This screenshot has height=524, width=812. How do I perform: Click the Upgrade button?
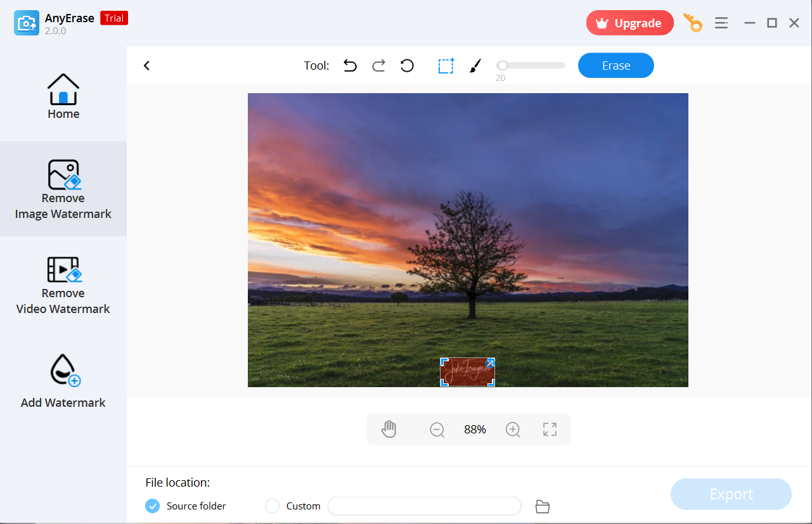pos(629,23)
